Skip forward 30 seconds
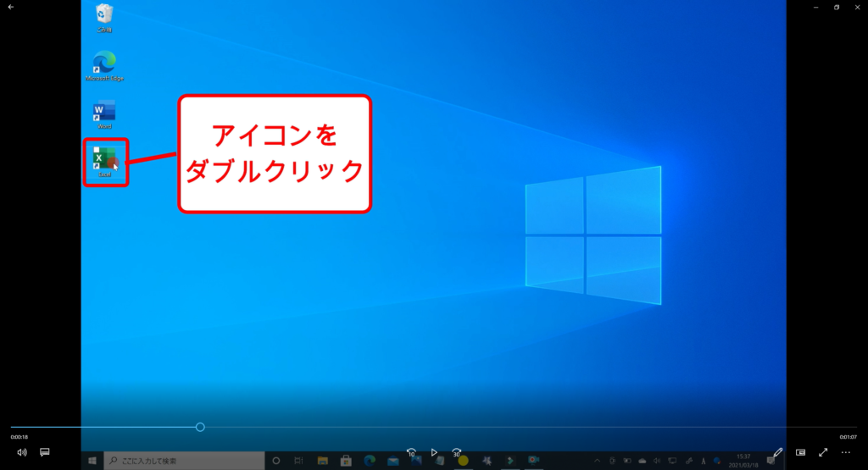This screenshot has width=868, height=470. 456,452
